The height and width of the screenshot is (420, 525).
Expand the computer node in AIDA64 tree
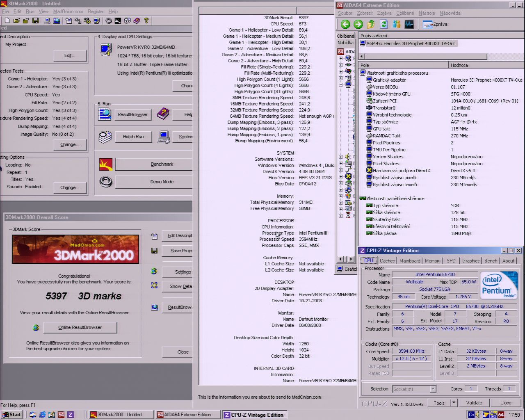point(340,58)
